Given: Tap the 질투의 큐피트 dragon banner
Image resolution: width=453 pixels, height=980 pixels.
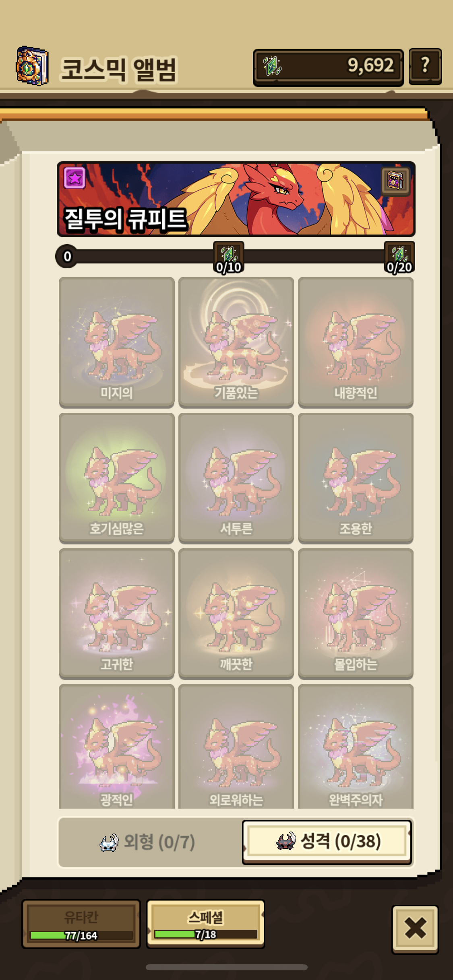Looking at the screenshot, I should click(x=236, y=199).
